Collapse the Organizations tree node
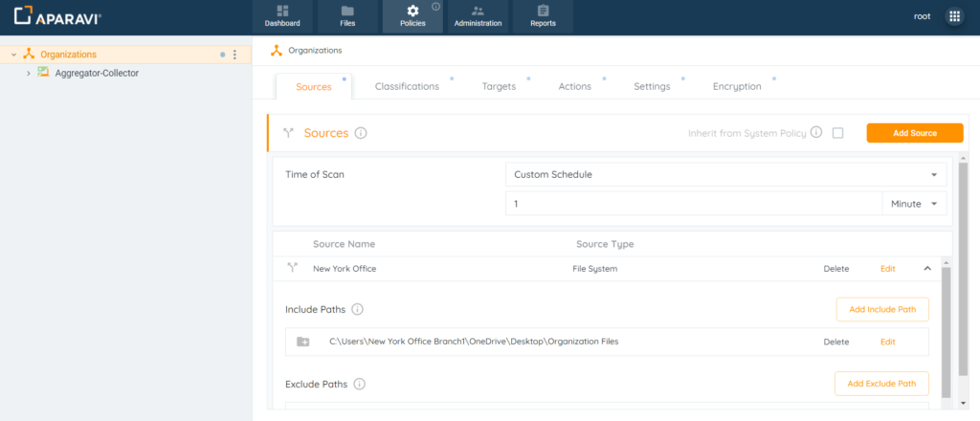 [13, 55]
